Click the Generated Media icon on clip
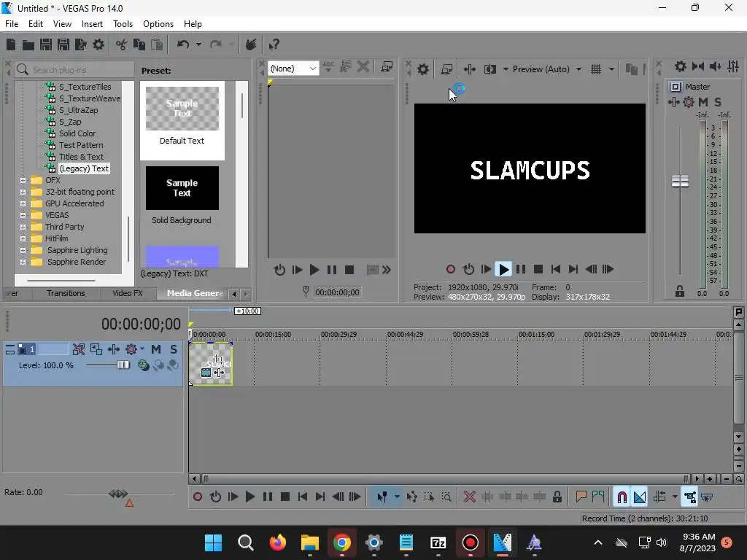 coord(206,373)
